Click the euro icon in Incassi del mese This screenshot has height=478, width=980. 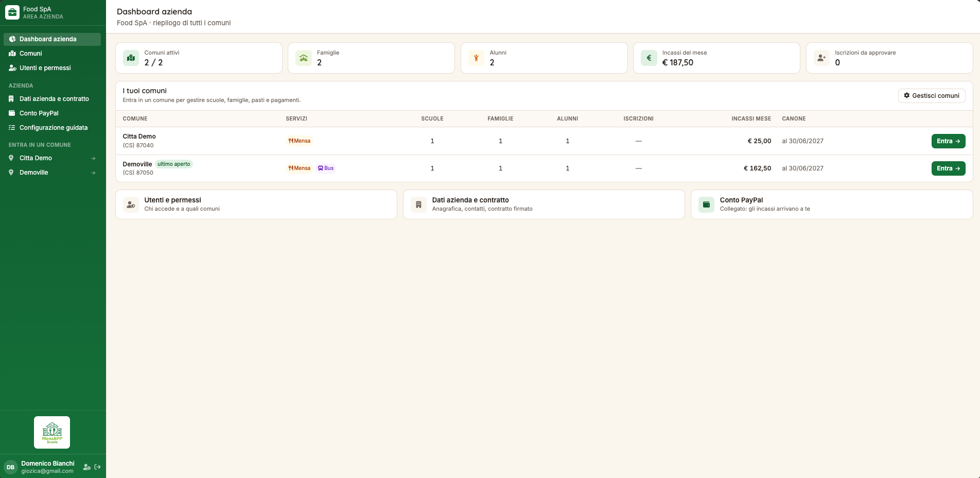pos(649,58)
